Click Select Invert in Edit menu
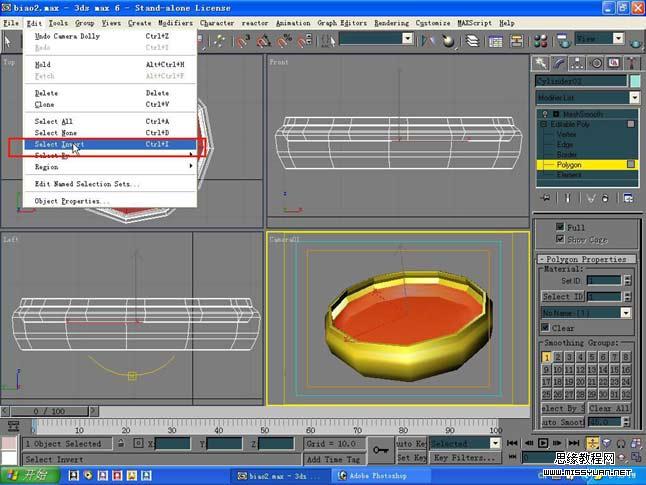The image size is (646, 485). [x=110, y=144]
